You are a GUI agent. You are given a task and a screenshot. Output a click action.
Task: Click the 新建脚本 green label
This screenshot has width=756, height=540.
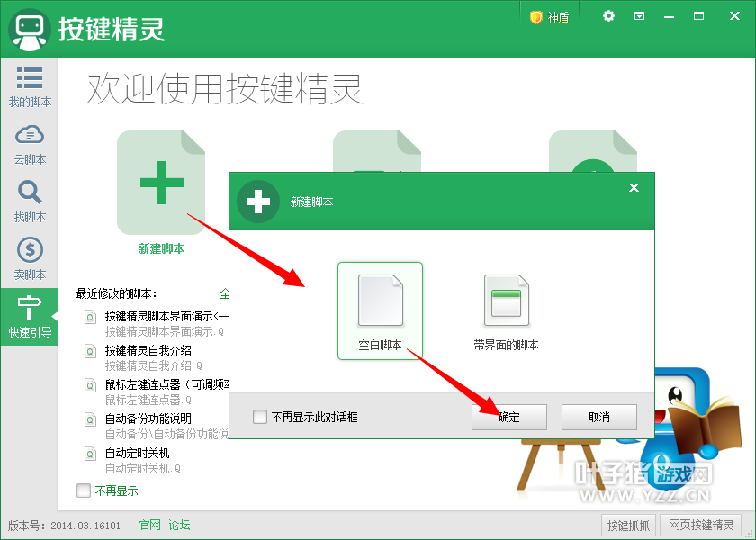coord(161,248)
